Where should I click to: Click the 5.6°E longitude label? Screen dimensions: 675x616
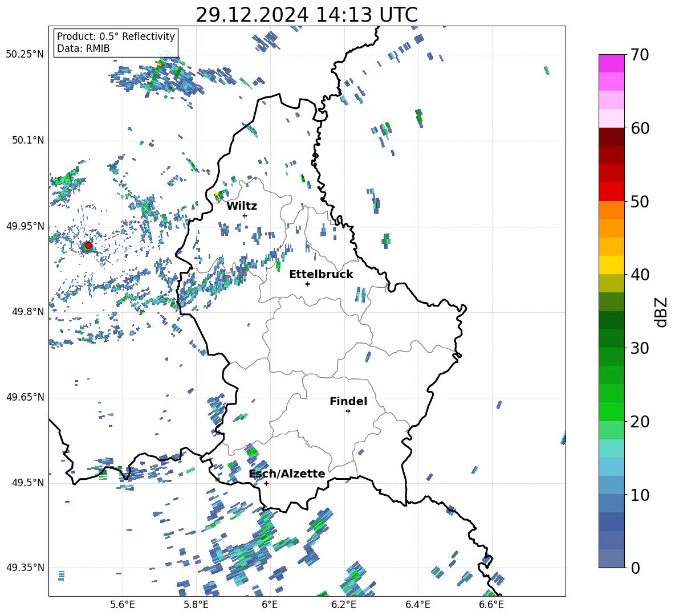(x=123, y=605)
